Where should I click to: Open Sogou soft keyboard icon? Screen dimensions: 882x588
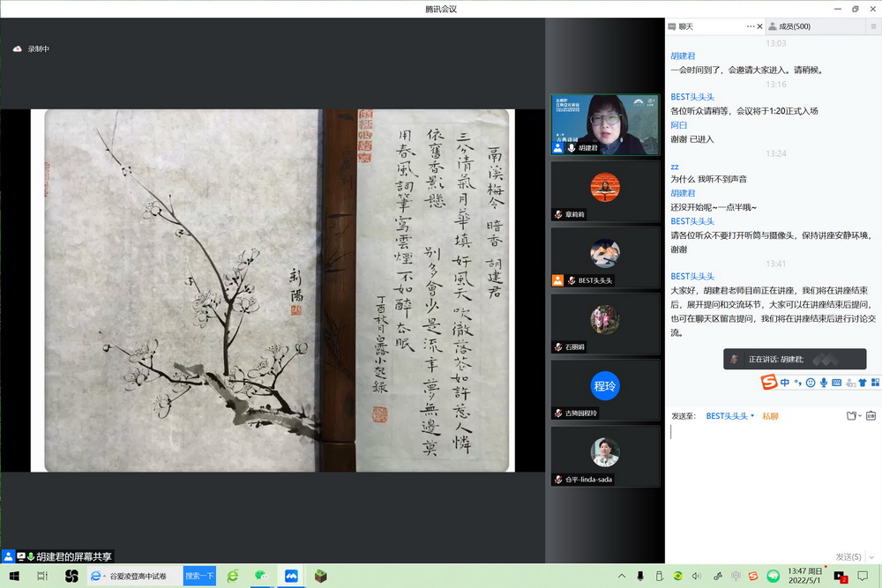point(836,383)
